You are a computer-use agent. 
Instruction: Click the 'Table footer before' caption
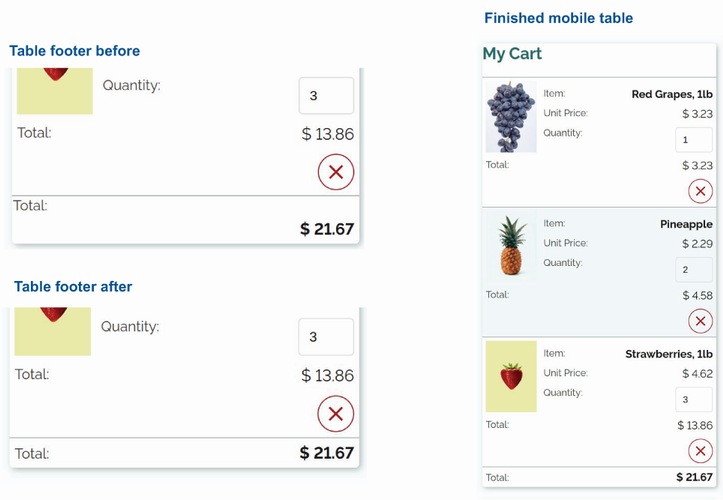click(75, 51)
